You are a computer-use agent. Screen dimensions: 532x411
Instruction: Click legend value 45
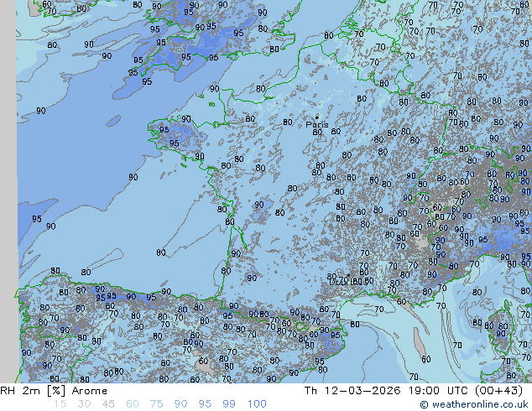coord(108,404)
